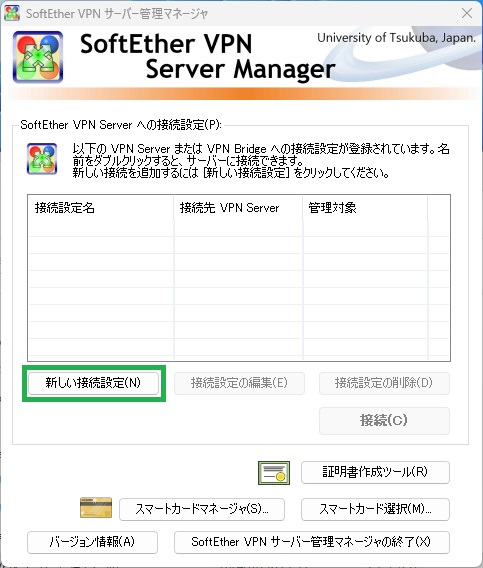Show バージョン情報(A)
Image resolution: width=483 pixels, height=568 pixels.
pos(92,542)
